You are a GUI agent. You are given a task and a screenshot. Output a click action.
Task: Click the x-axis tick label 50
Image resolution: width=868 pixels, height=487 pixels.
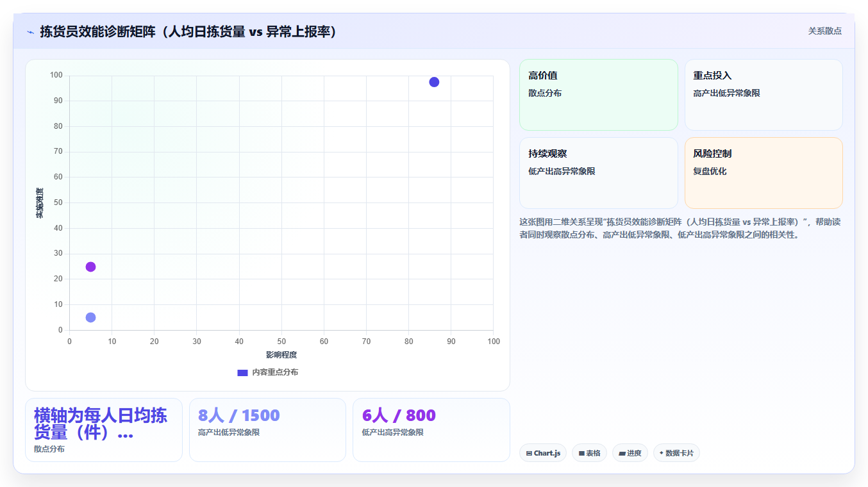pos(281,342)
